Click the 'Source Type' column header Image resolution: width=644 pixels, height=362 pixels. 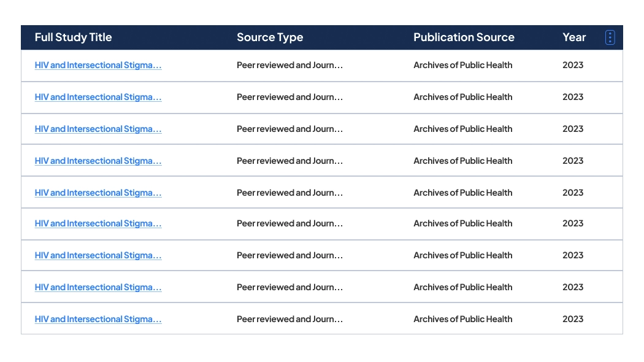click(x=270, y=37)
